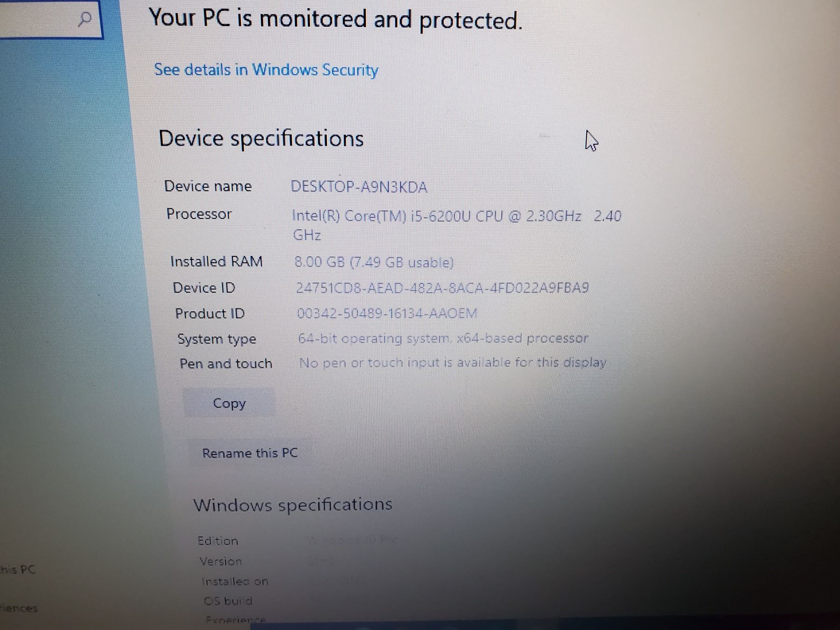Click the Windows specifications heading
The width and height of the screenshot is (840, 630).
pyautogui.click(x=293, y=504)
